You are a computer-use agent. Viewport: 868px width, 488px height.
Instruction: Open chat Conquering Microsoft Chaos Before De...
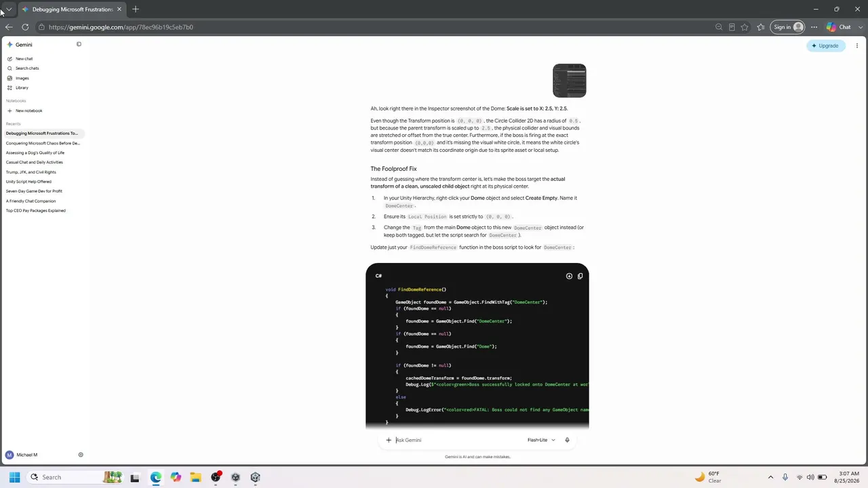pos(43,143)
